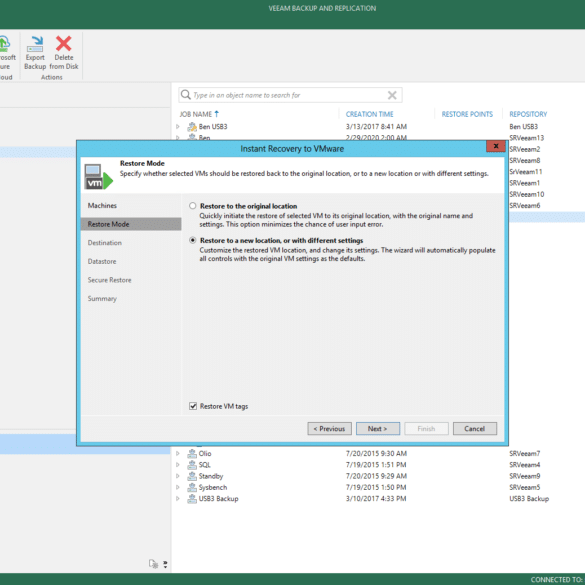Click repository SRVeeam6
The width and height of the screenshot is (585, 585).
[x=525, y=206]
